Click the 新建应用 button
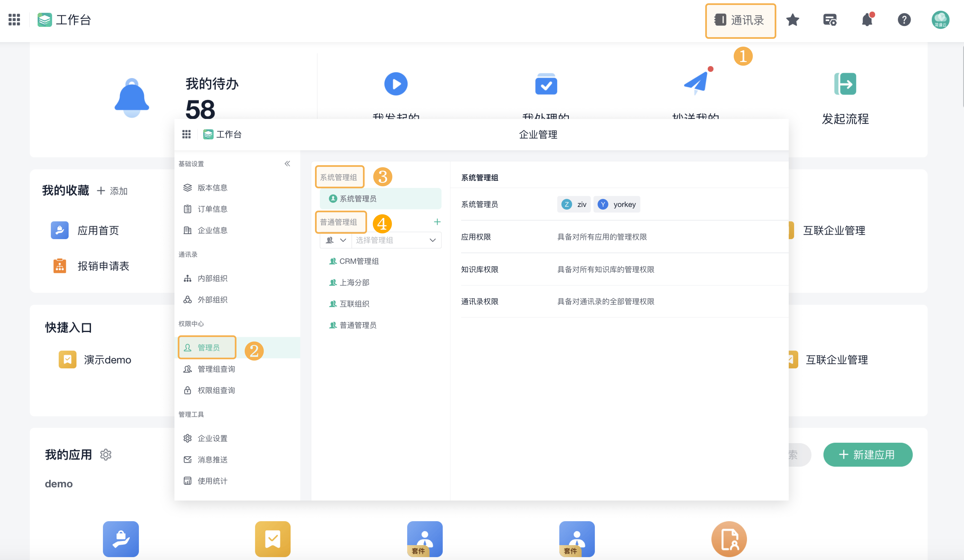The height and width of the screenshot is (560, 964). point(868,454)
